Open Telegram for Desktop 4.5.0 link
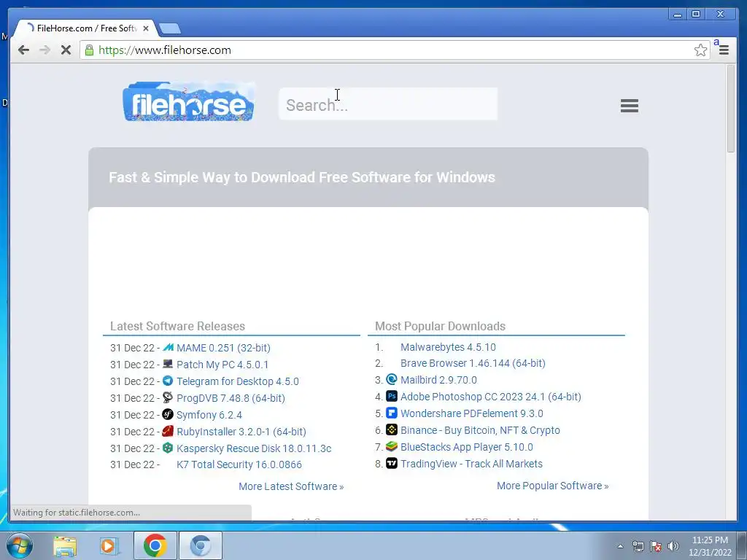The height and width of the screenshot is (560, 747). (238, 381)
